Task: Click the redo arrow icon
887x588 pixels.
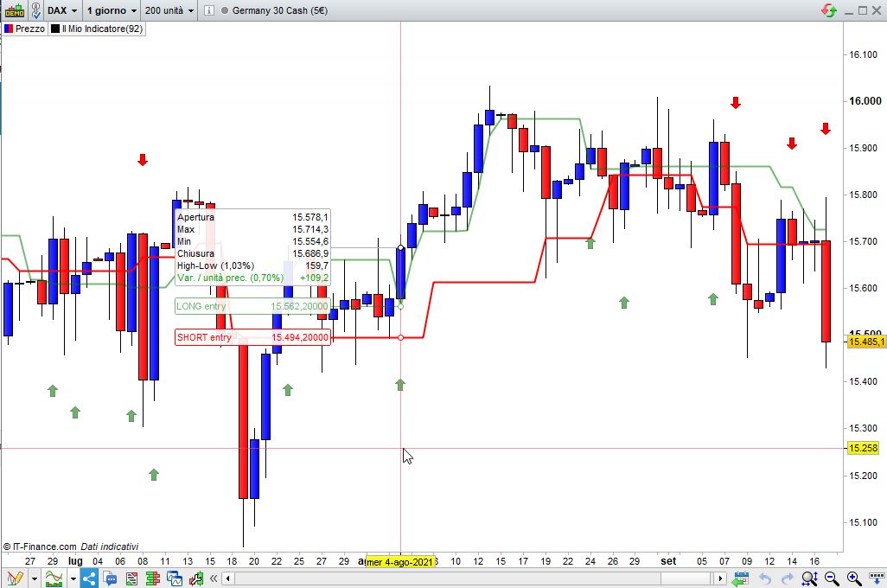Action: (x=787, y=578)
